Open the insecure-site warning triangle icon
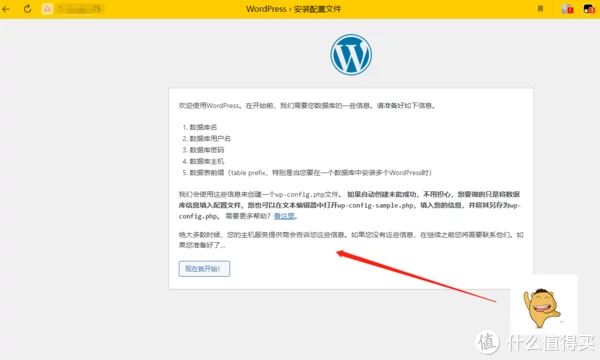The image size is (600, 360). click(47, 9)
